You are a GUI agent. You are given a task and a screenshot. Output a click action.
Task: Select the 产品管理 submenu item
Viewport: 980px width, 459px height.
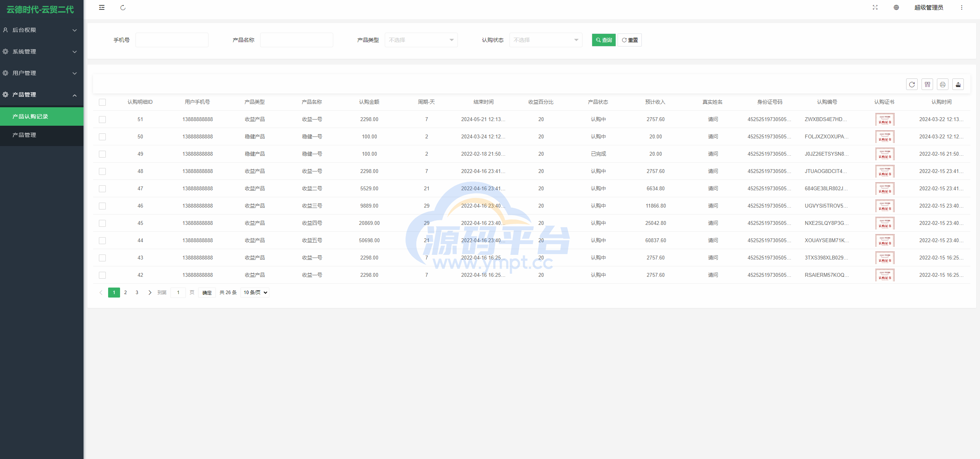42,135
